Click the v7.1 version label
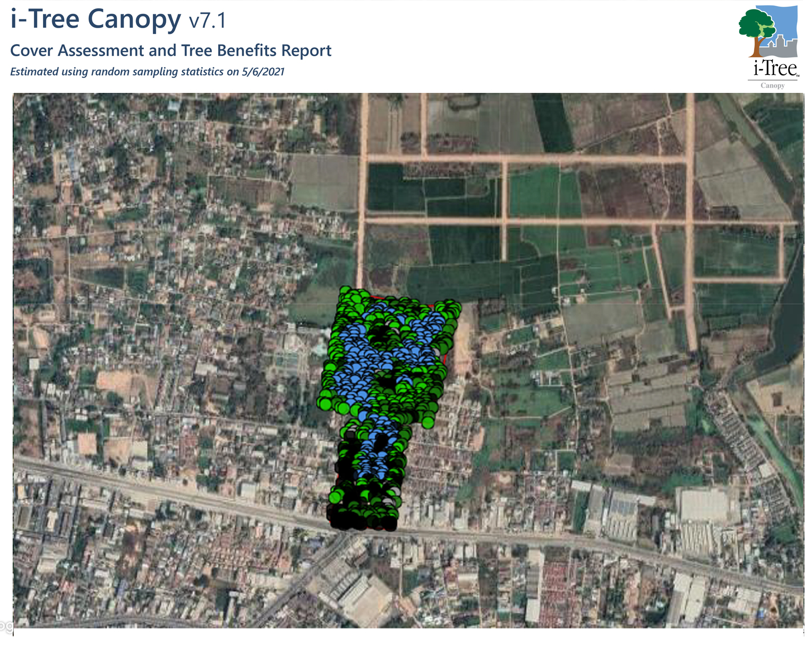 click(x=208, y=21)
